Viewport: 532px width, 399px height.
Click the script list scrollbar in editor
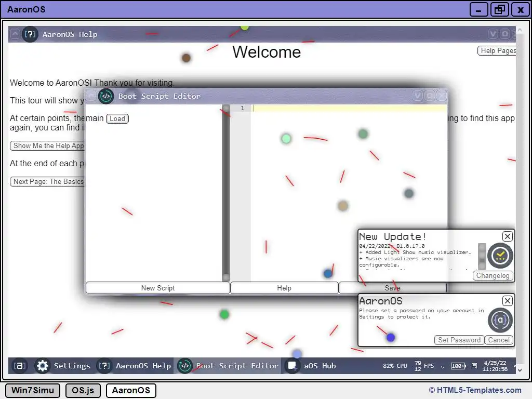225,193
